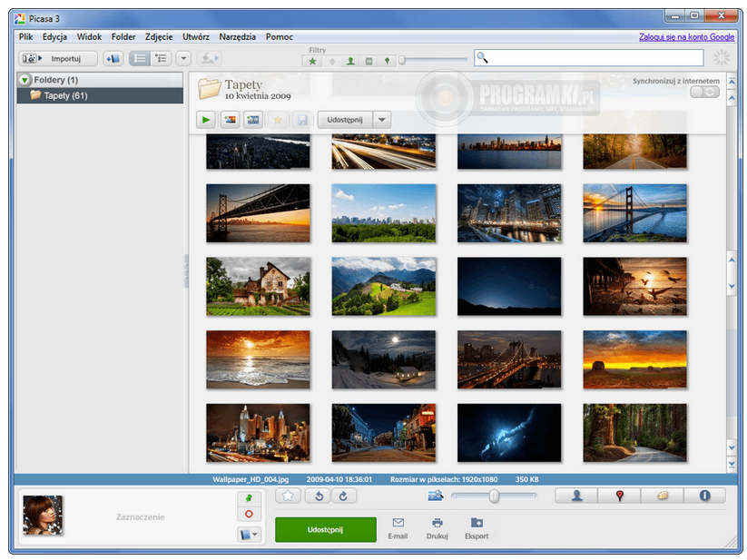Select the beach sunset waves thumbnail
This screenshot has width=747, height=560.
click(x=258, y=359)
